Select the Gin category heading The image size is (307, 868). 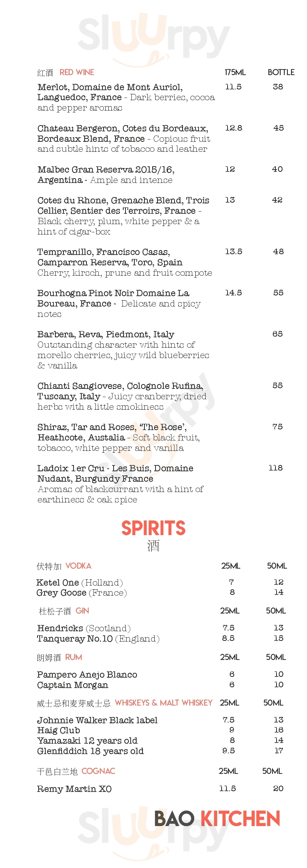point(82,611)
